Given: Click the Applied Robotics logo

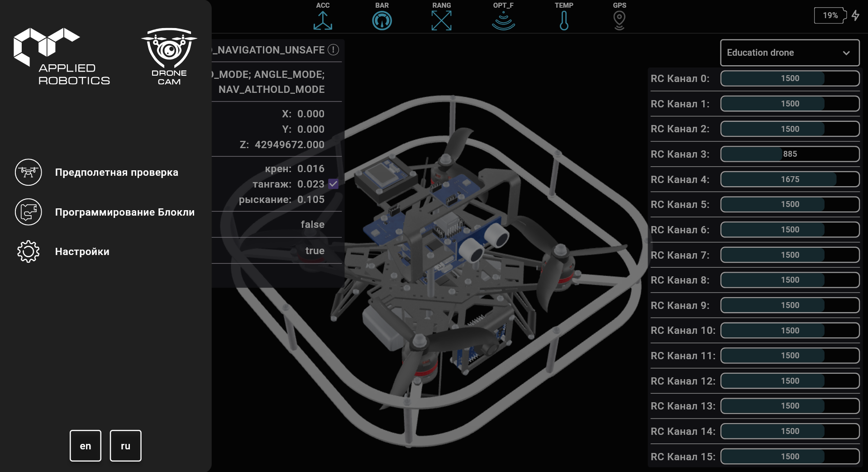Looking at the screenshot, I should click(x=62, y=56).
